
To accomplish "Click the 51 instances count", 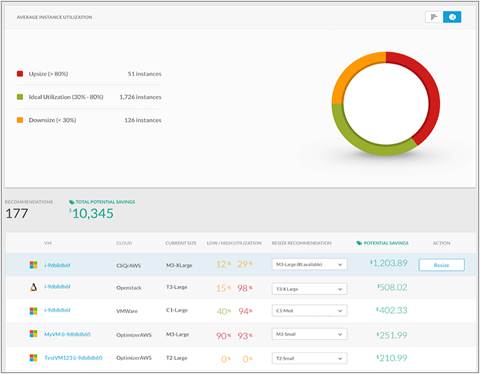I will (144, 74).
